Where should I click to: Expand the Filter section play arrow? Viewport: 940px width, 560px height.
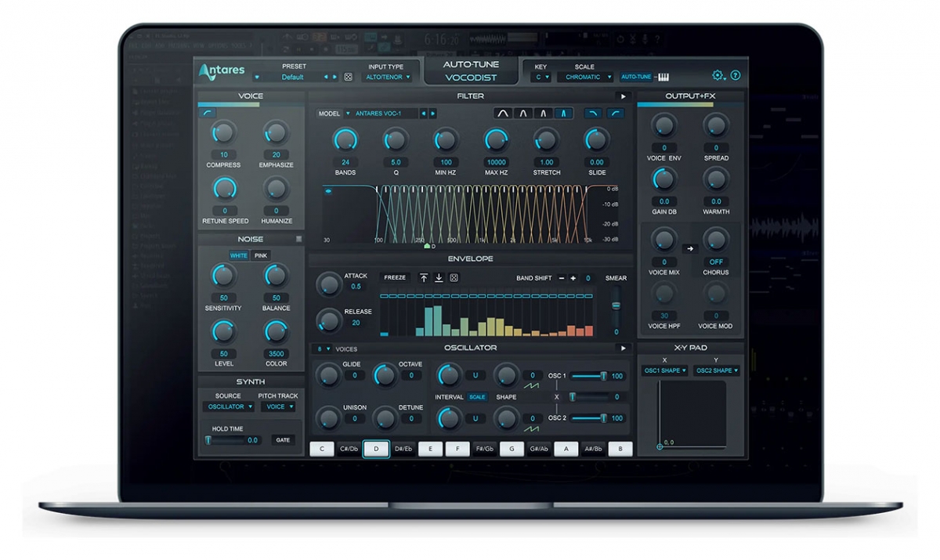point(624,96)
